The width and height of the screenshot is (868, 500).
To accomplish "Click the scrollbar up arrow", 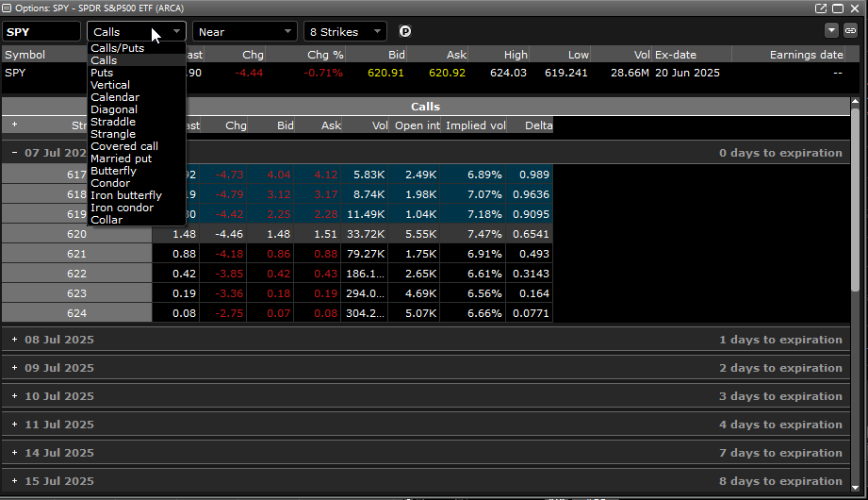I will click(855, 102).
